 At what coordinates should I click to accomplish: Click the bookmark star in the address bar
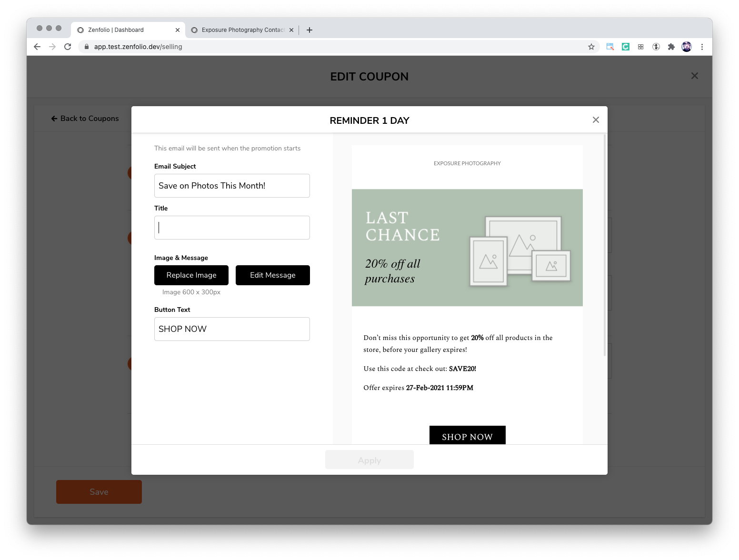(591, 47)
